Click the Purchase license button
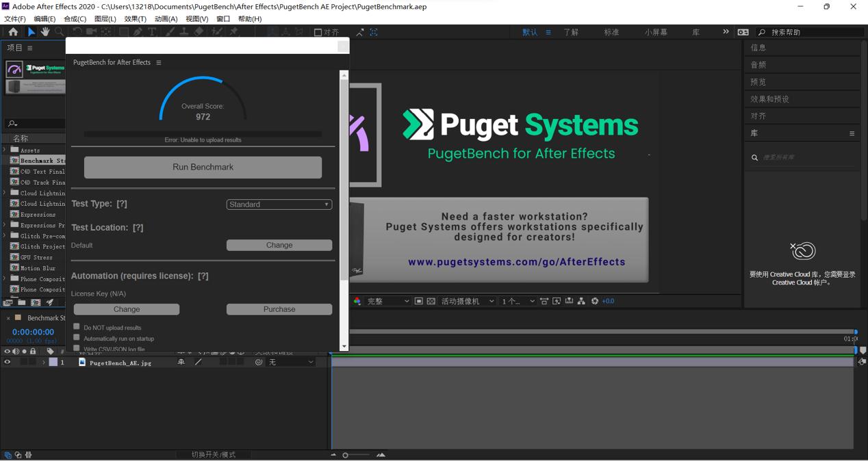The height and width of the screenshot is (461, 868). (x=279, y=309)
